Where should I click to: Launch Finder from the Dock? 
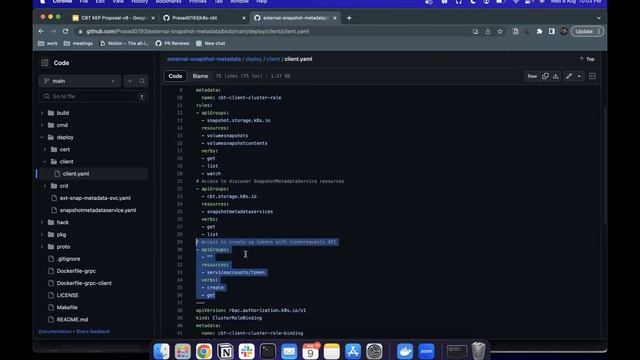pyautogui.click(x=162, y=351)
